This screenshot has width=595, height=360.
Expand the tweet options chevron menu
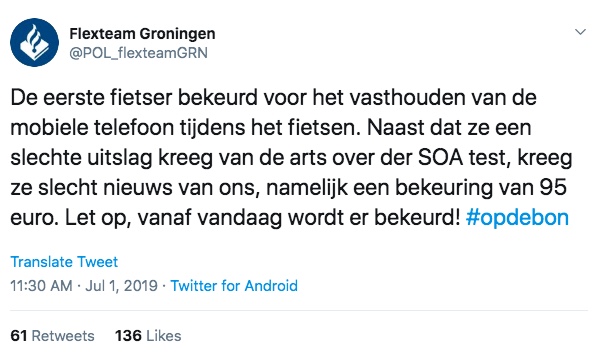point(580,32)
